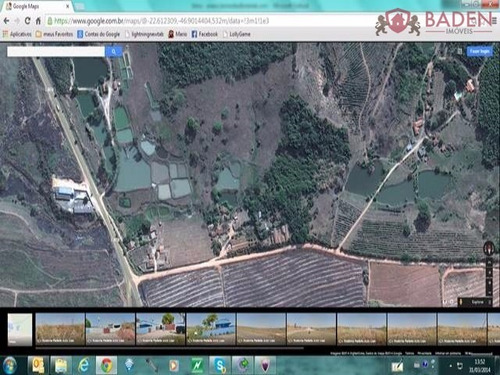
Task: Open the fourth thumbnail with the palm tree
Action: coord(211,329)
